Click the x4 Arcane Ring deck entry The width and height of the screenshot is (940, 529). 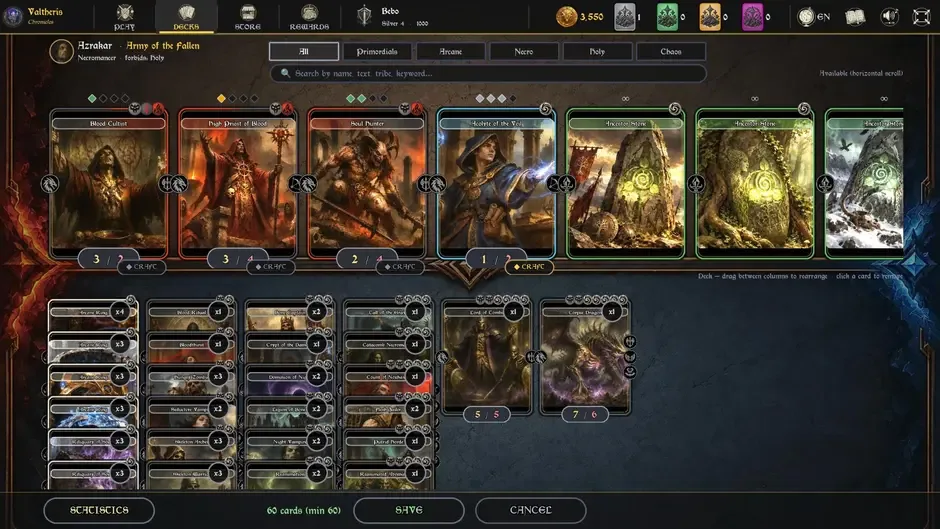click(x=93, y=314)
